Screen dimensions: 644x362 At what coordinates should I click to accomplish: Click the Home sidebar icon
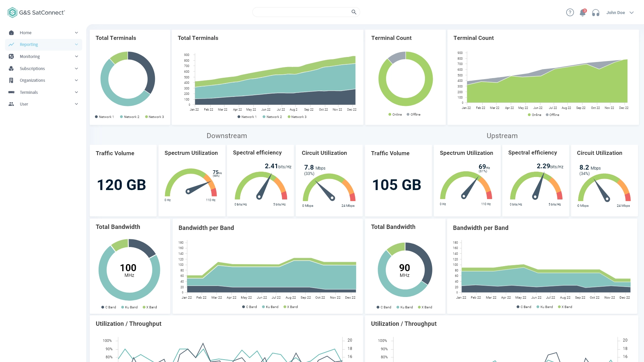point(11,33)
